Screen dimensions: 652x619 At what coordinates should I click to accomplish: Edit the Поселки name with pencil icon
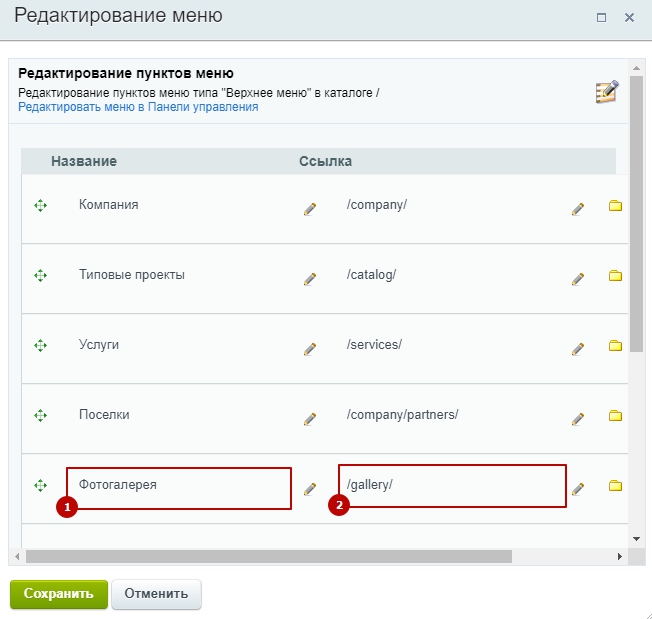(x=310, y=419)
